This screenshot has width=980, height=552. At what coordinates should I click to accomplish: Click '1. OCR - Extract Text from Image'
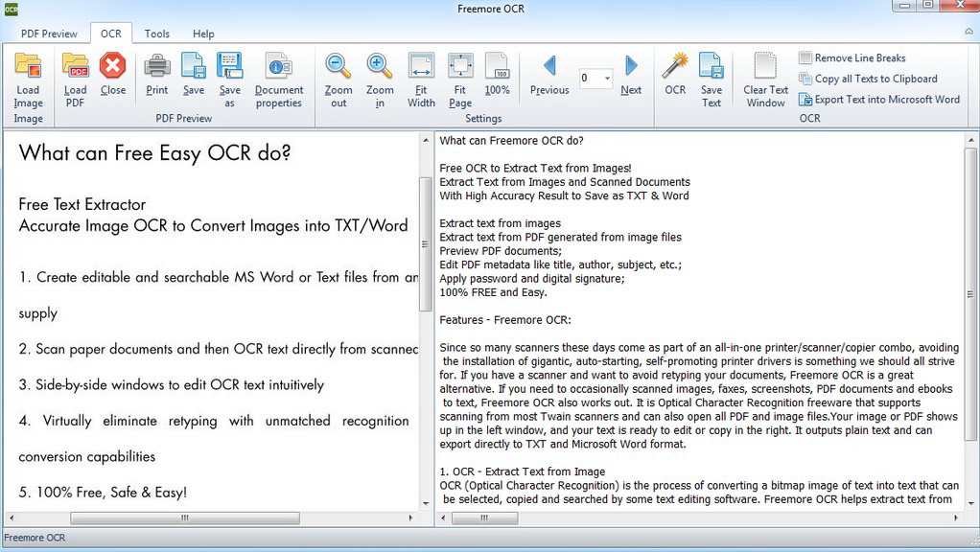pyautogui.click(x=523, y=471)
